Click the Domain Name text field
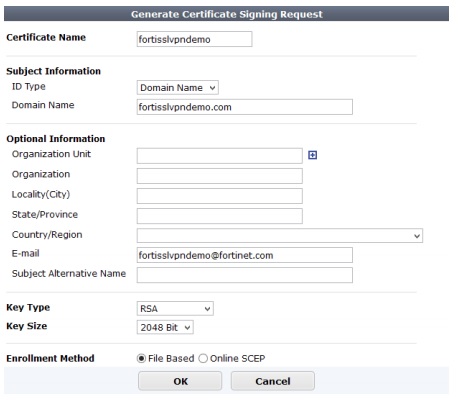The image size is (458, 407). [x=245, y=107]
